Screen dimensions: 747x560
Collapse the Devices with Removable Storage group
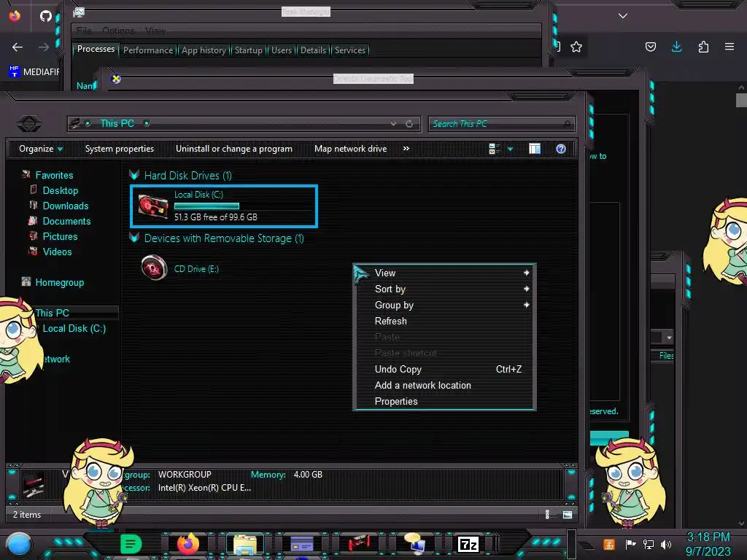(134, 238)
